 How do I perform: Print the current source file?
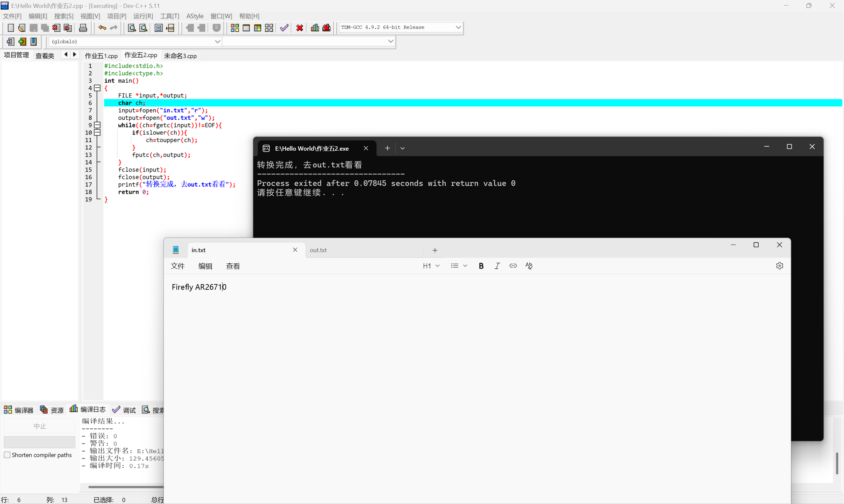[83, 28]
